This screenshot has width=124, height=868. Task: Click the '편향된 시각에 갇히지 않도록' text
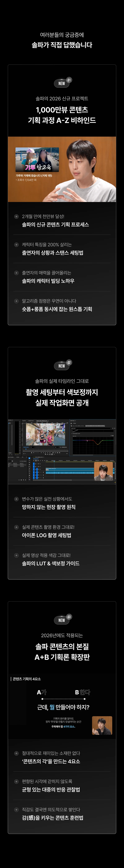click(47, 781)
